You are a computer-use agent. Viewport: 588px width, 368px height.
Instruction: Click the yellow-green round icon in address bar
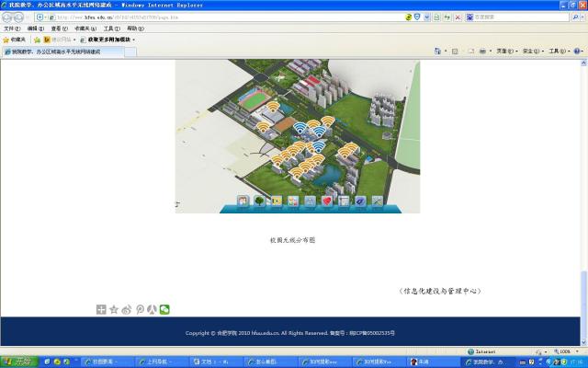tap(408, 17)
